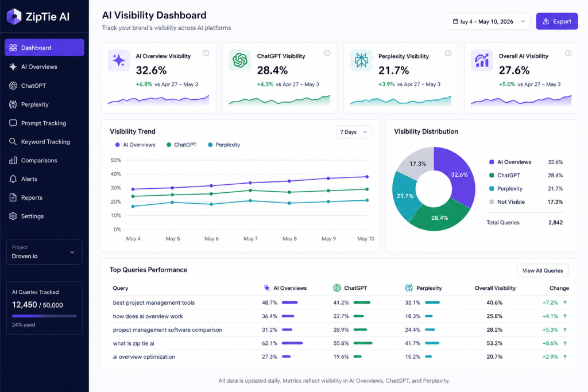Click the 'Query' column header

[x=121, y=288]
